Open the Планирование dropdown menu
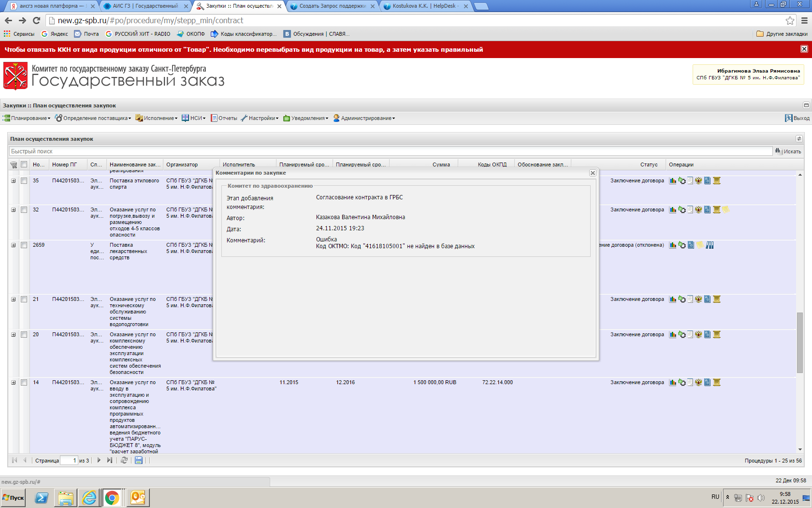The image size is (812, 508). point(27,118)
